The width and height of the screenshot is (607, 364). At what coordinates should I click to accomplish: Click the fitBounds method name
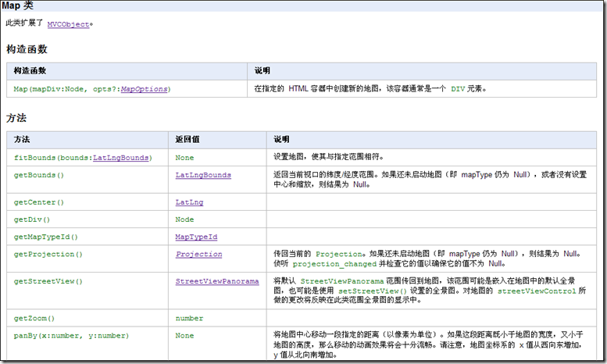tap(35, 158)
